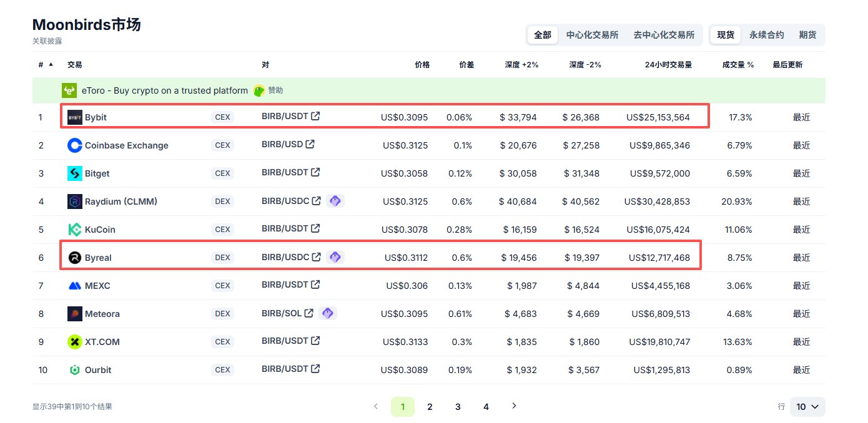Click purple badge icon in Raydium row
The height and width of the screenshot is (423, 868).
335,201
